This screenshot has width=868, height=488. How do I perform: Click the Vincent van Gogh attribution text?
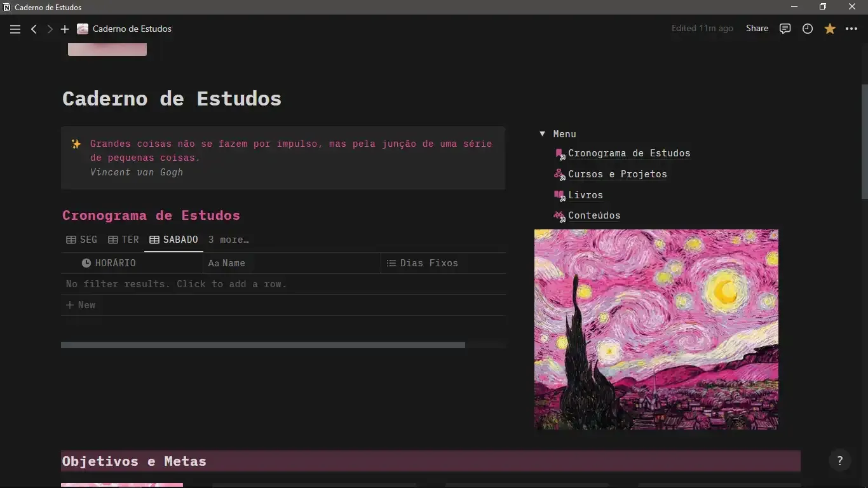coord(137,172)
